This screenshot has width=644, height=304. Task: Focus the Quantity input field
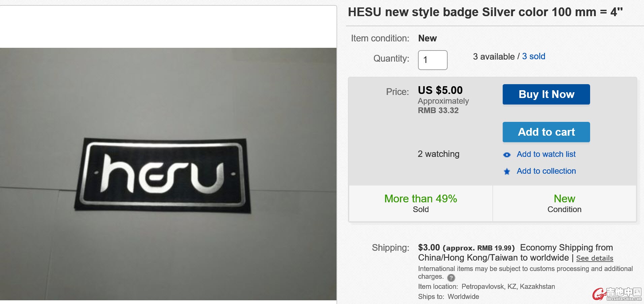432,60
